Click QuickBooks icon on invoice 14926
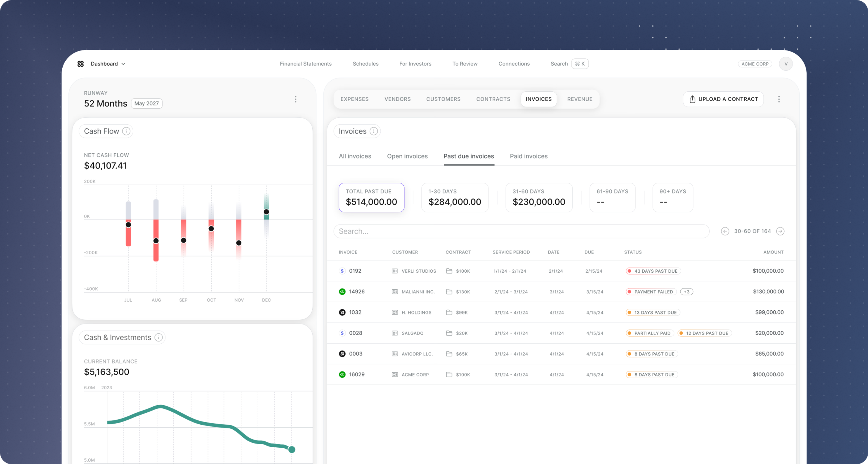The width and height of the screenshot is (868, 464). pos(342,292)
